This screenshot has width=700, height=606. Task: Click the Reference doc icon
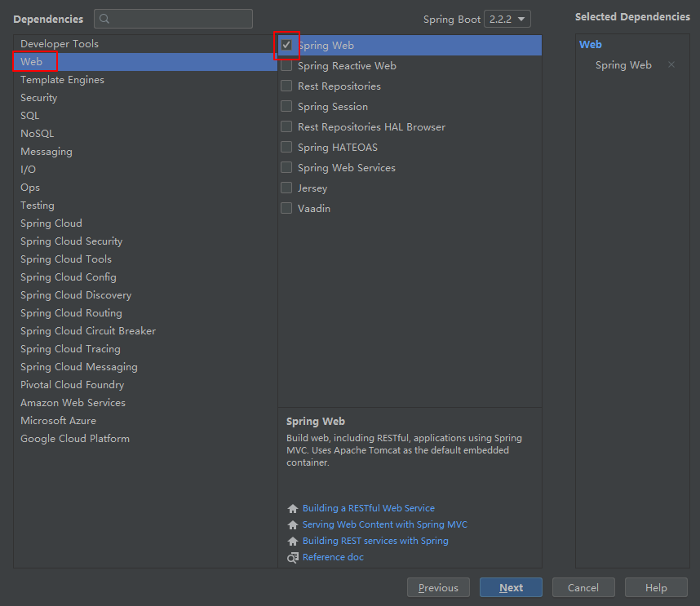pos(293,557)
